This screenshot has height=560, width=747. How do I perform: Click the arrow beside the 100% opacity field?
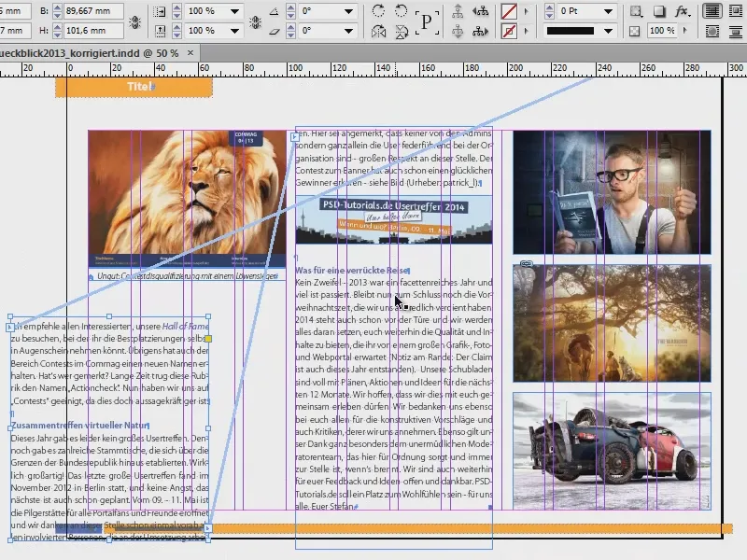pyautogui.click(x=685, y=31)
